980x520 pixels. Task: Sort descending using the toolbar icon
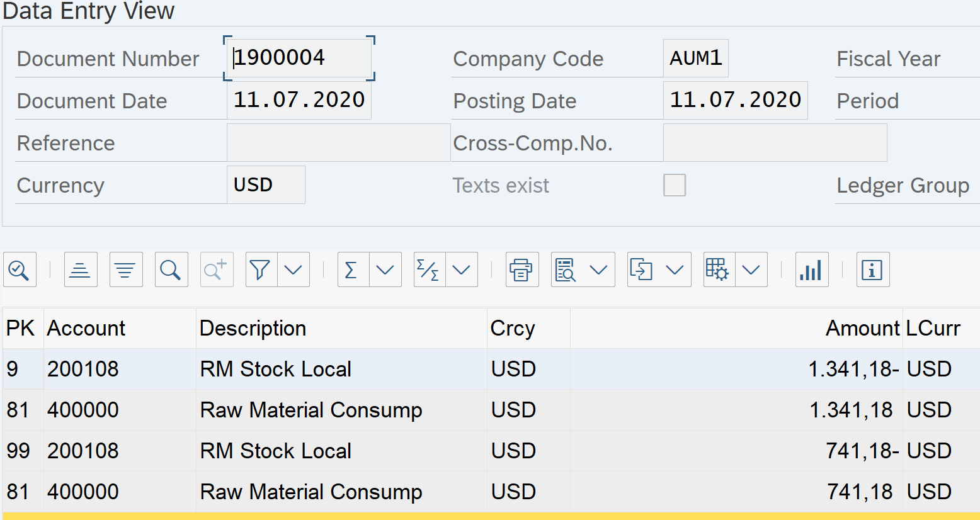[x=126, y=270]
